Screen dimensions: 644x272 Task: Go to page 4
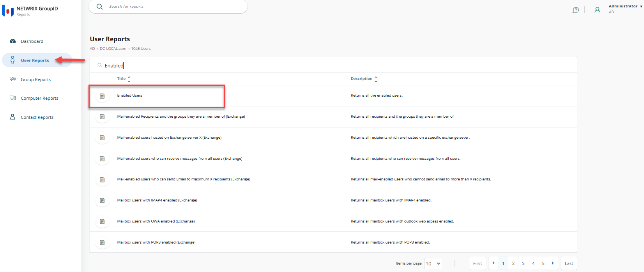533,263
